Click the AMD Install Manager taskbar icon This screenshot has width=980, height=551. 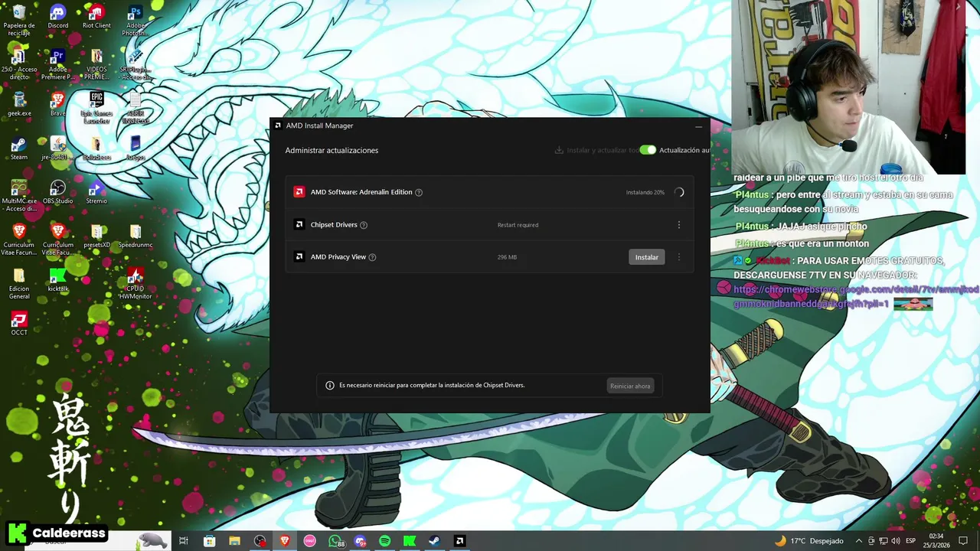pos(459,541)
